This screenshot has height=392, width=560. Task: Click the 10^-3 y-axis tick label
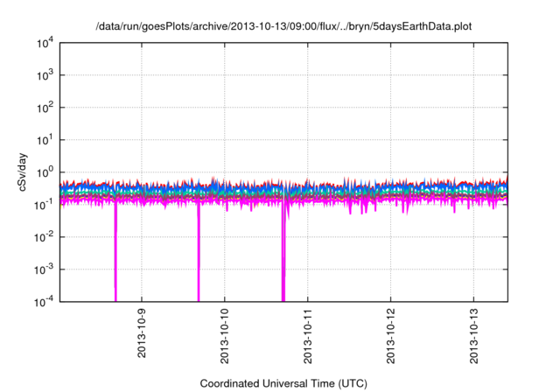(x=45, y=269)
